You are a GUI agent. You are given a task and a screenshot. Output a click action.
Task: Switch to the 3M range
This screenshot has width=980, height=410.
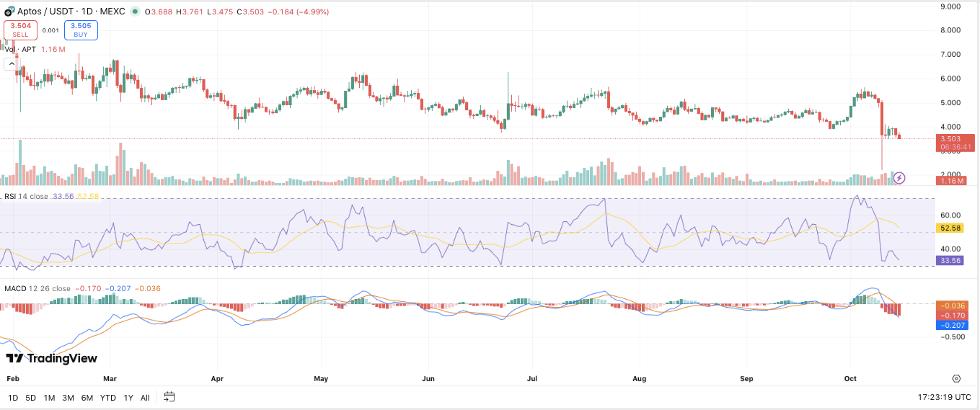point(68,398)
